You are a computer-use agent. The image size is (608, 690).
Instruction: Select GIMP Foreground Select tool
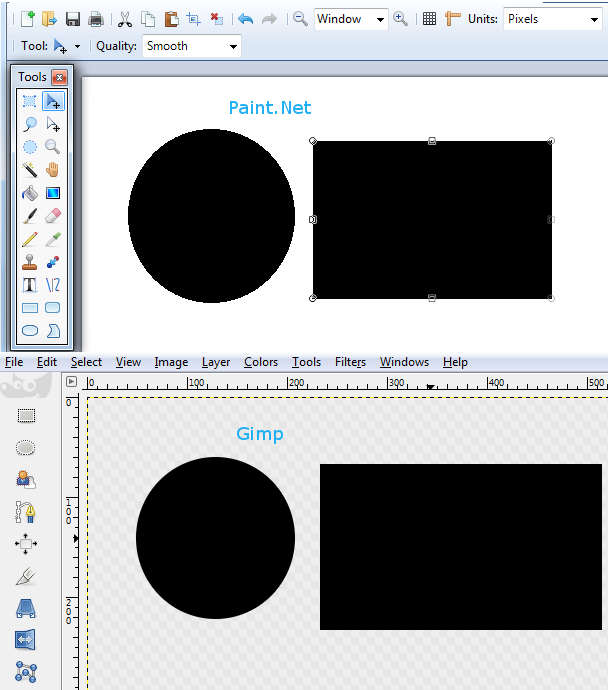tap(26, 480)
